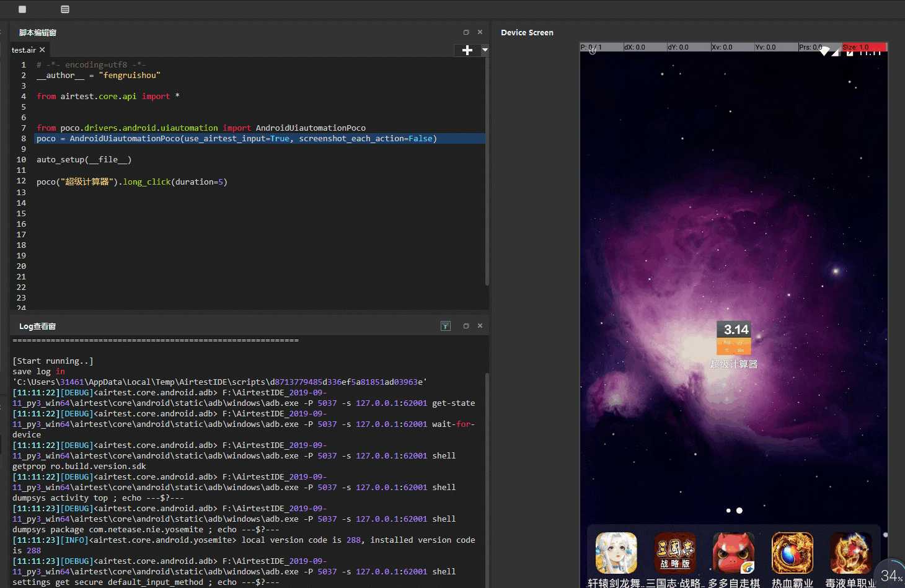Viewport: 905px width, 588px height.
Task: Click the 'dX: 0.0' pointer info field
Action: [645, 47]
